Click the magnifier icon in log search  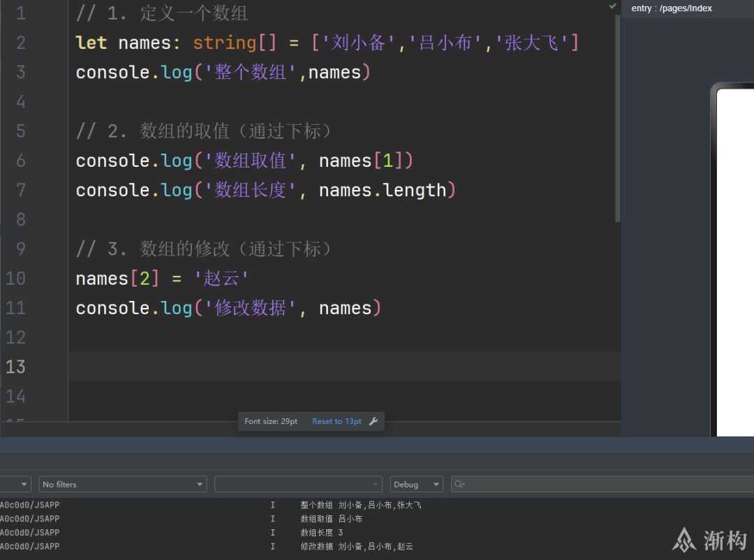pos(459,484)
